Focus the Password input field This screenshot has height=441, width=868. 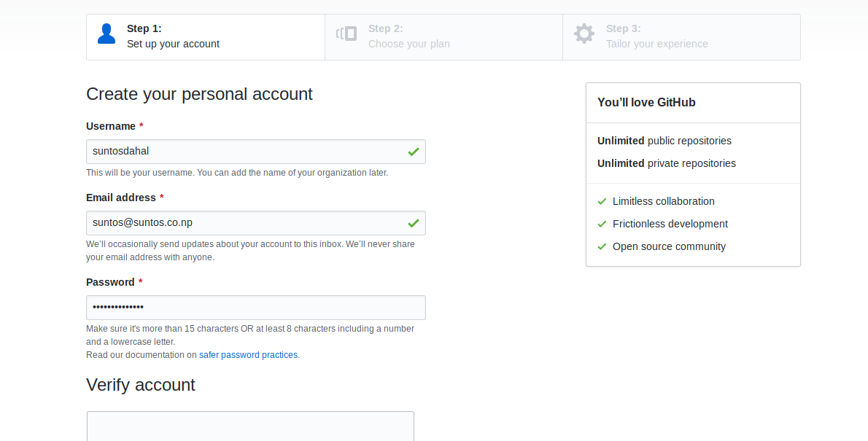tap(256, 308)
